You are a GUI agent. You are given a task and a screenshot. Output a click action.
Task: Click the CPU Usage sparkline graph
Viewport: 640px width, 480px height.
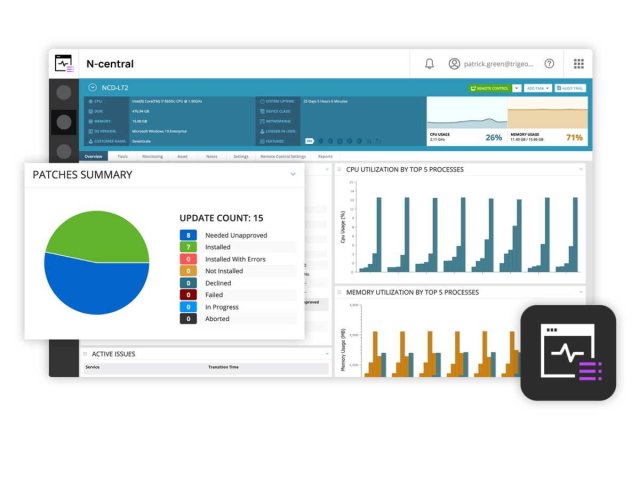(467, 114)
